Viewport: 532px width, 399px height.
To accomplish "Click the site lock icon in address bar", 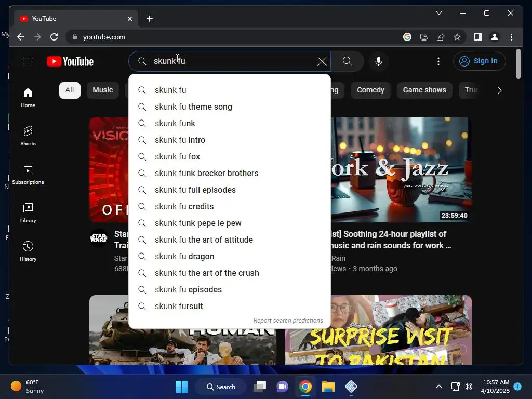I will coord(75,37).
